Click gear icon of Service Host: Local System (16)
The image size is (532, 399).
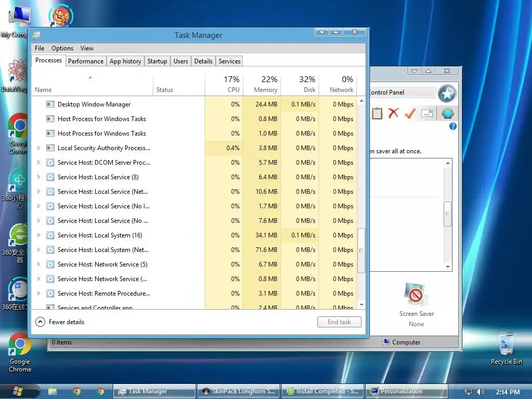click(50, 235)
